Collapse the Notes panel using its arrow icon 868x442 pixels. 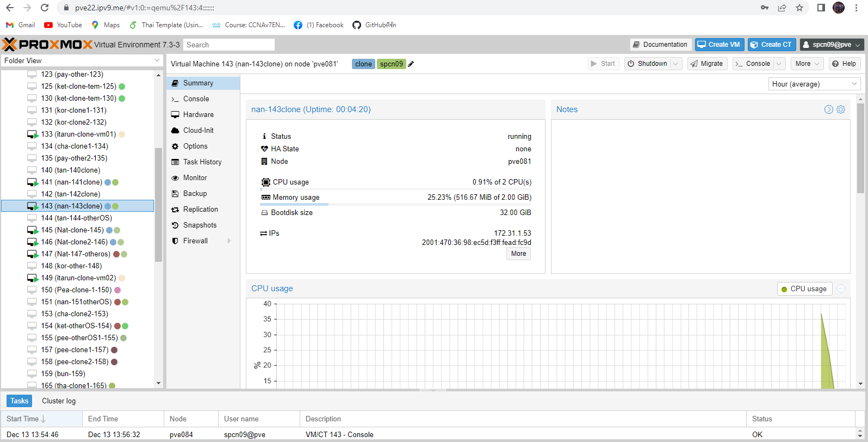[x=829, y=109]
